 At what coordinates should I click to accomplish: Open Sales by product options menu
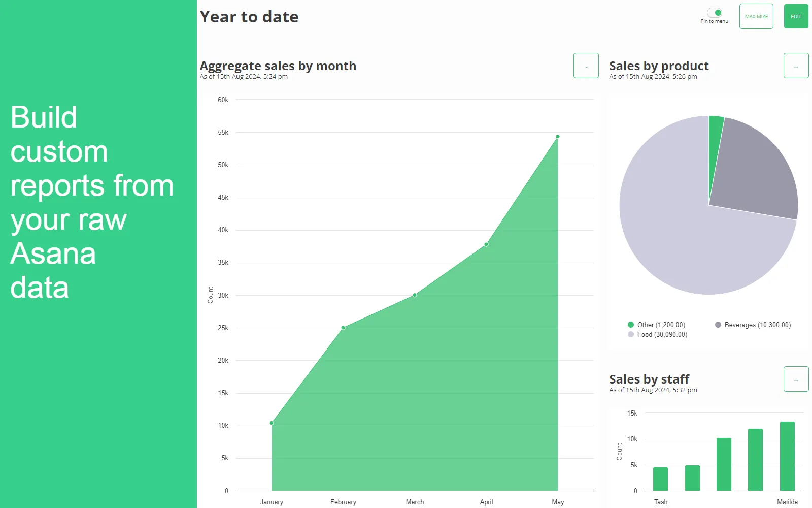[x=796, y=66]
